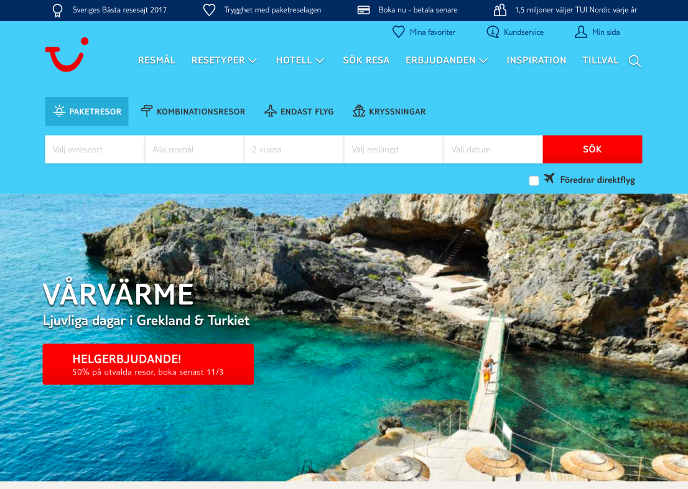Open Kundservice via the chat bubble icon
This screenshot has width=688, height=489.
(492, 32)
